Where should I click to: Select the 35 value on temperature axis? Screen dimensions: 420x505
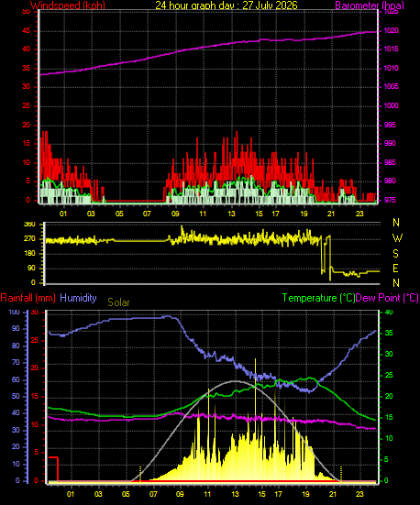[389, 333]
